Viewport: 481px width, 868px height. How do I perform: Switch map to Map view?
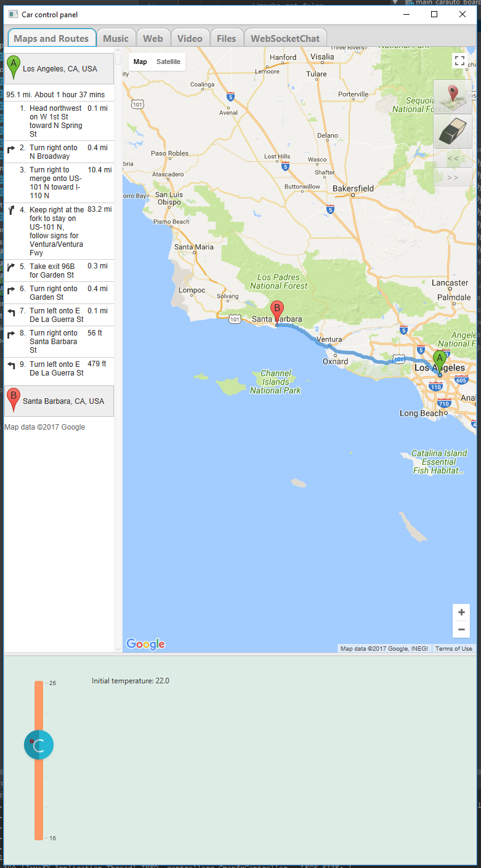[x=140, y=62]
